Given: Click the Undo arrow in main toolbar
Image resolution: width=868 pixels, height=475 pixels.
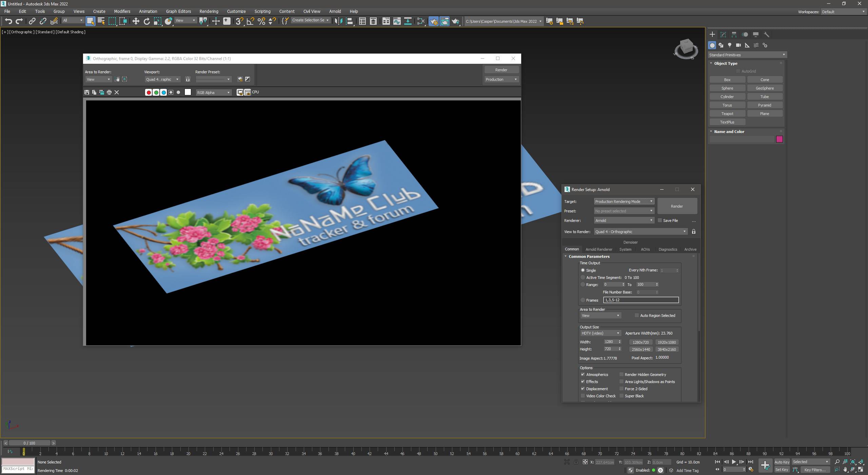Looking at the screenshot, I should click(8, 21).
